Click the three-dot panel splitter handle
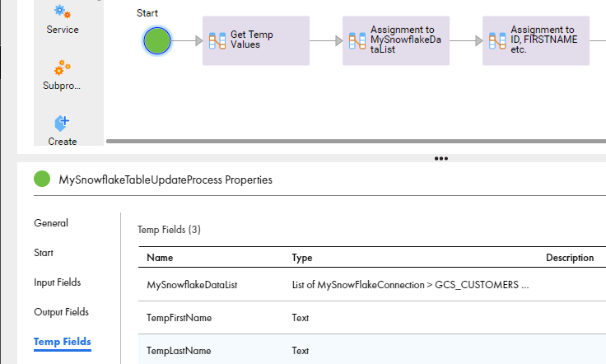Image resolution: width=606 pixels, height=364 pixels. tap(441, 158)
